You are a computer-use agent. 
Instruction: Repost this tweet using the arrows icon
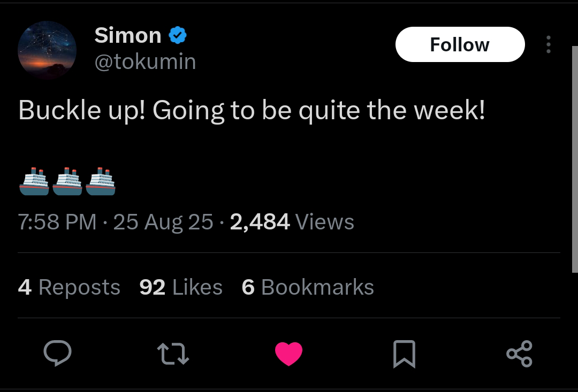[173, 354]
